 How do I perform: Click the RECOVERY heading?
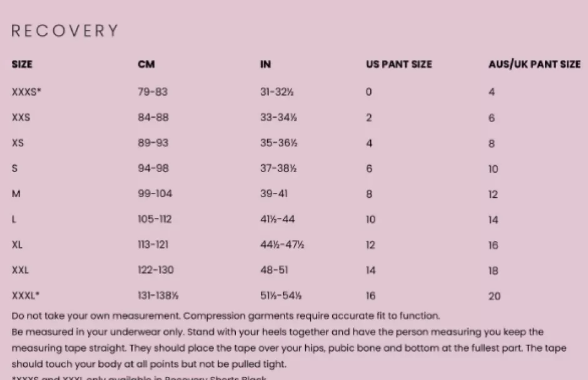pos(64,31)
